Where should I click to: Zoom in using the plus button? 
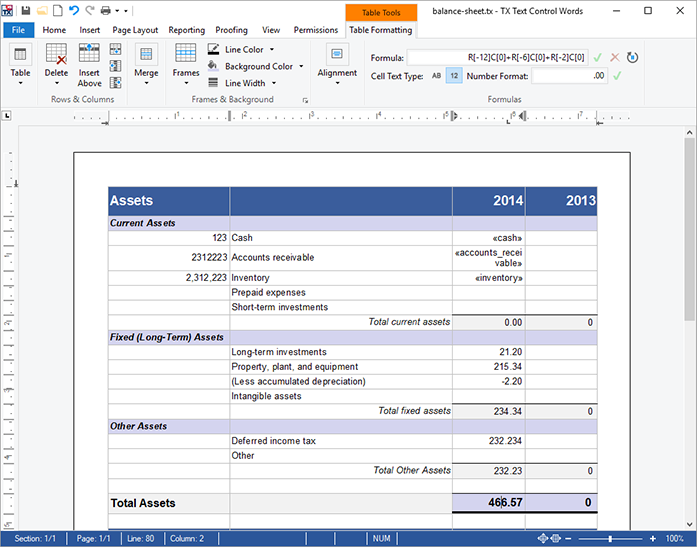[653, 539]
